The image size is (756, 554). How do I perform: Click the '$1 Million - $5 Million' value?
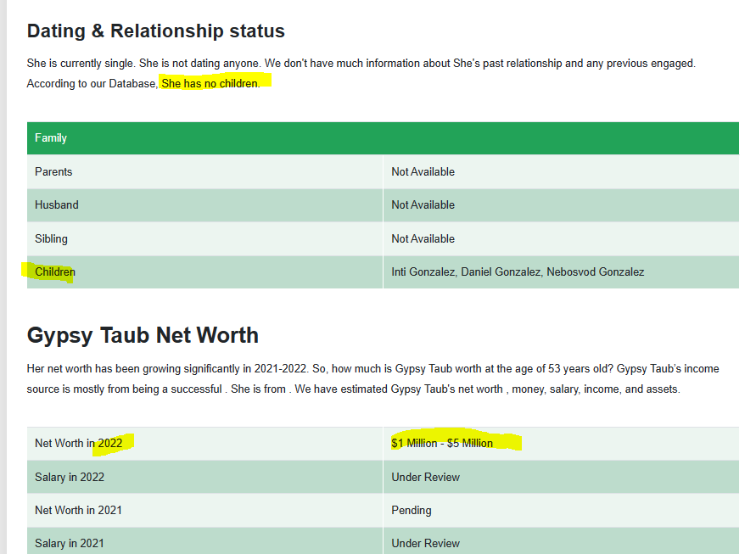442,443
